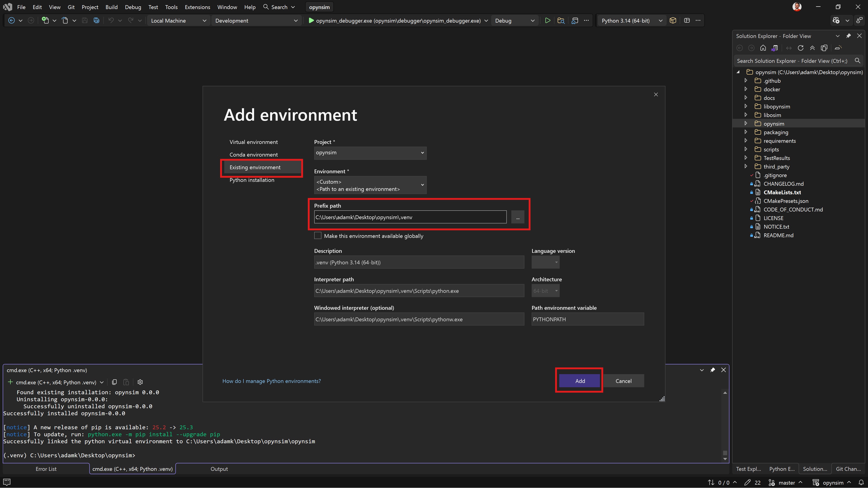Click the Prefix path browse ellipsis button

click(518, 217)
